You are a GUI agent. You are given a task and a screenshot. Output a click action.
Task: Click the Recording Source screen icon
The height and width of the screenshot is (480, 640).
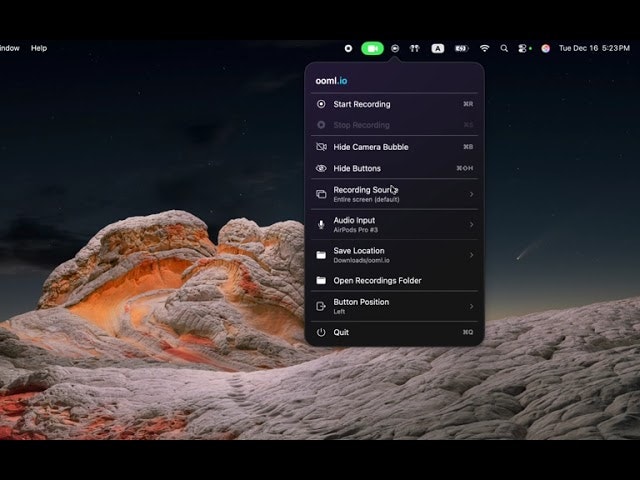click(x=321, y=194)
